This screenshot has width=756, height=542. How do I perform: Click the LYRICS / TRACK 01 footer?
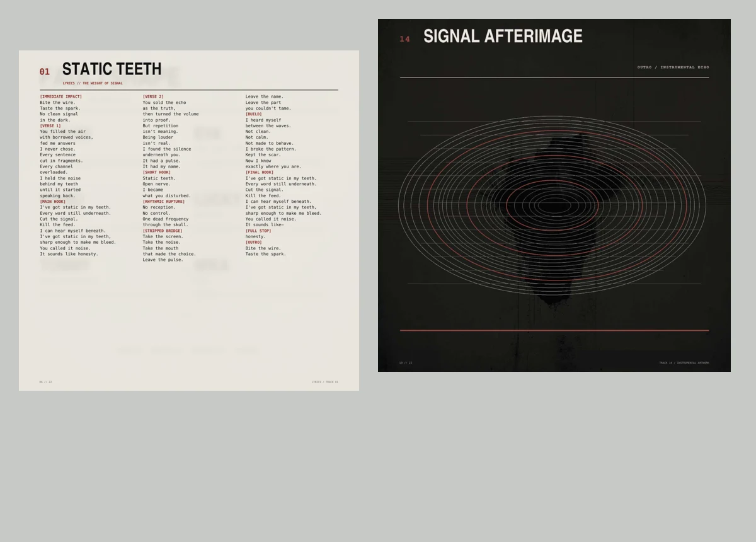coord(325,382)
